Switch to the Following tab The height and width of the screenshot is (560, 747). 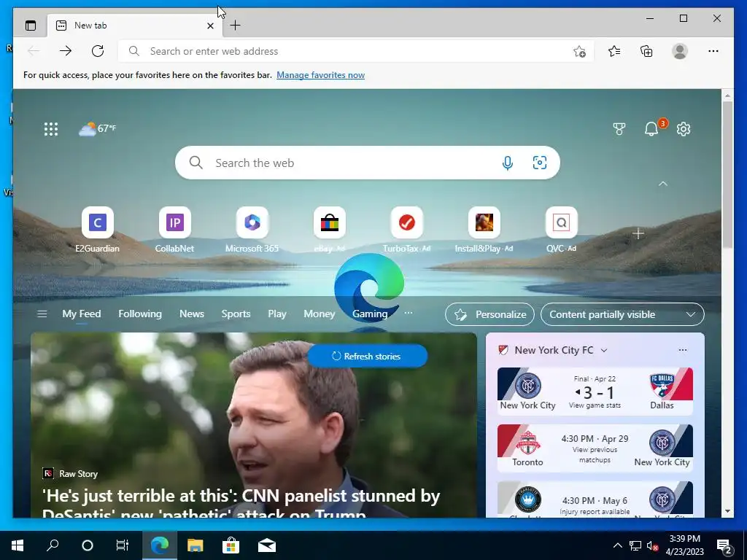pos(140,314)
